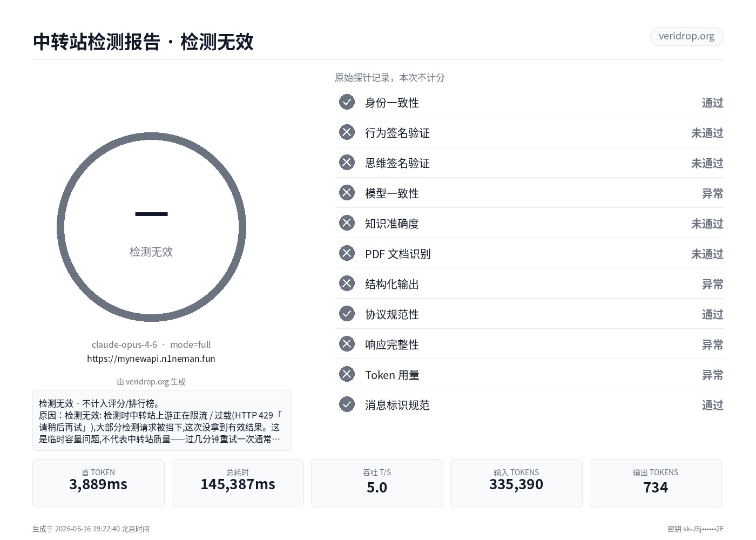Click the 检测无效 reason text box

(162, 420)
